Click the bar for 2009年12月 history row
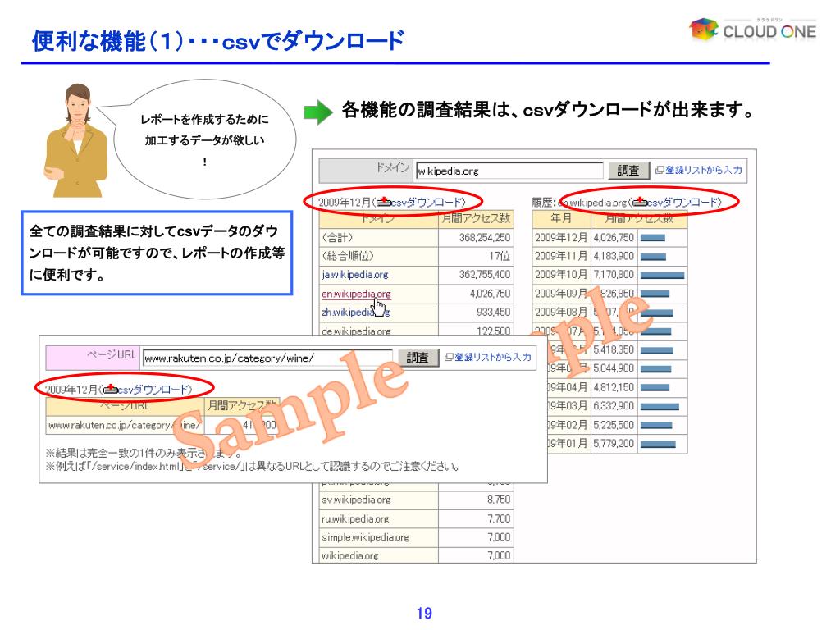840x630 pixels. tap(652, 238)
